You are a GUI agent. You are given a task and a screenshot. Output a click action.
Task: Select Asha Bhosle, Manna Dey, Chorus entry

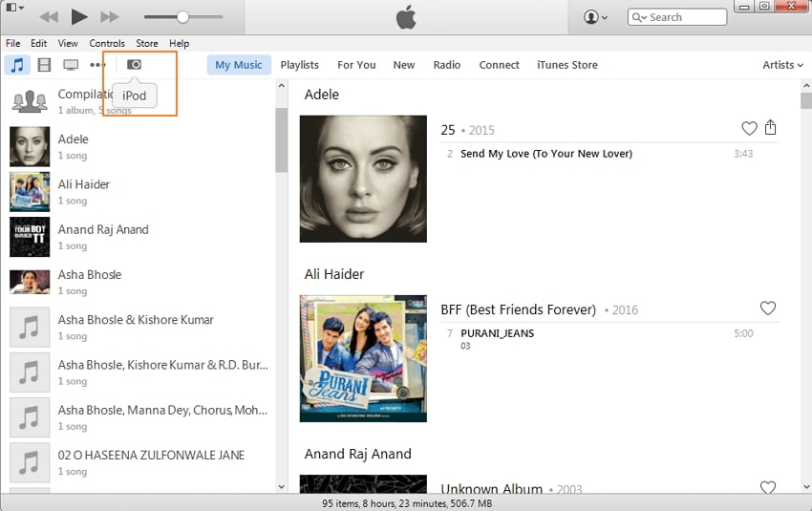pos(139,416)
